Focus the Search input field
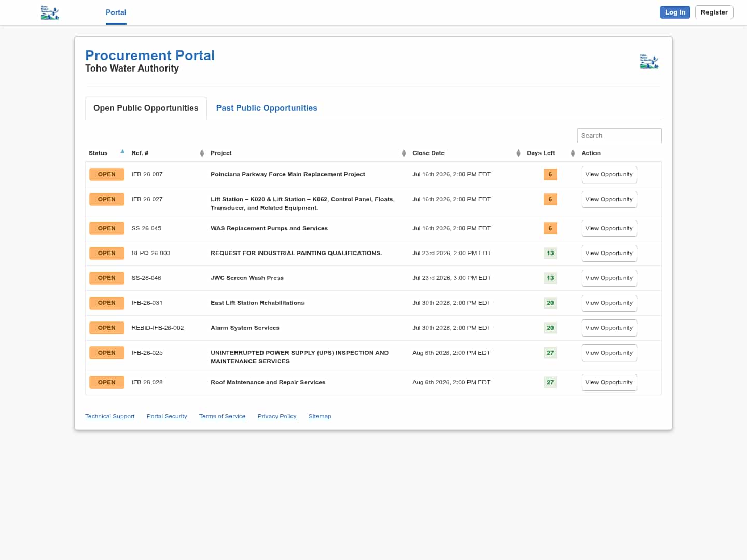 click(619, 135)
